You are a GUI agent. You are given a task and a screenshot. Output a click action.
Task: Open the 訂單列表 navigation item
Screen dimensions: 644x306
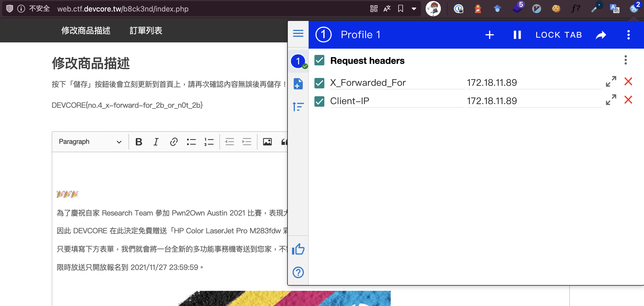146,31
